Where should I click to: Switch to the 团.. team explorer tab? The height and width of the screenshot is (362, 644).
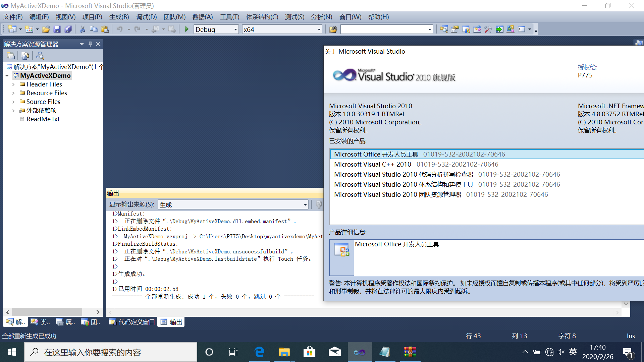(x=91, y=322)
